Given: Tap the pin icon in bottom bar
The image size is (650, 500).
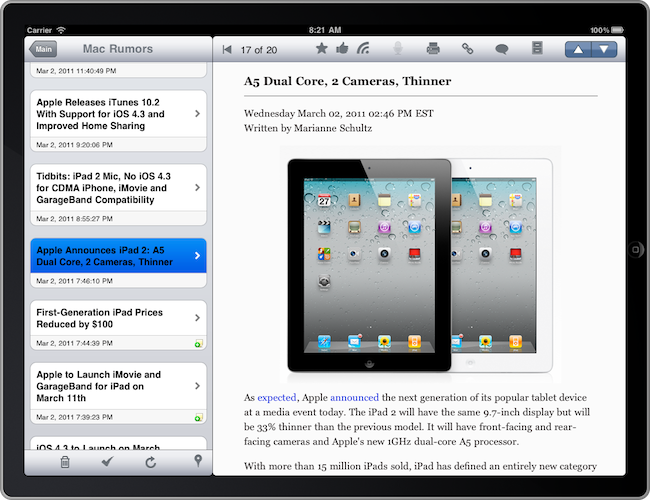Looking at the screenshot, I should (198, 461).
